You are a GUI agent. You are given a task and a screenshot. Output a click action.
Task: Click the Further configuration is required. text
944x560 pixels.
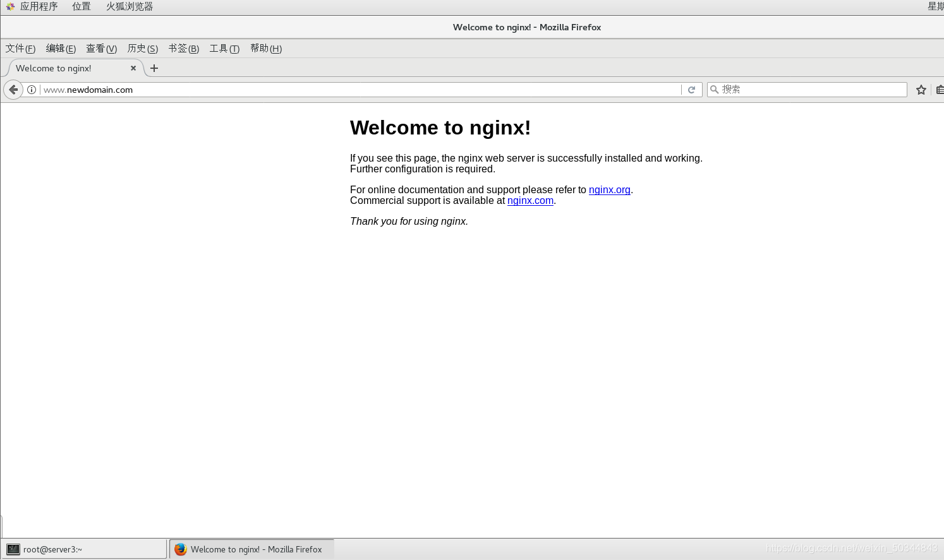(423, 169)
